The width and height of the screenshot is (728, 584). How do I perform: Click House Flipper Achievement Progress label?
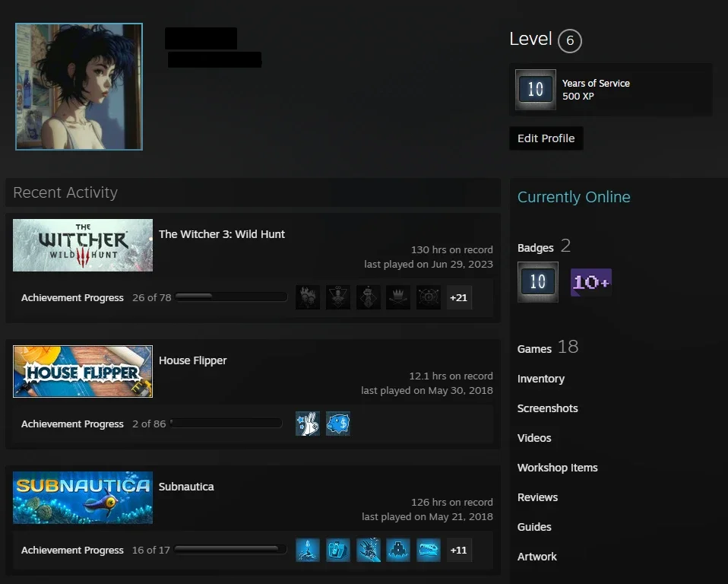point(72,424)
